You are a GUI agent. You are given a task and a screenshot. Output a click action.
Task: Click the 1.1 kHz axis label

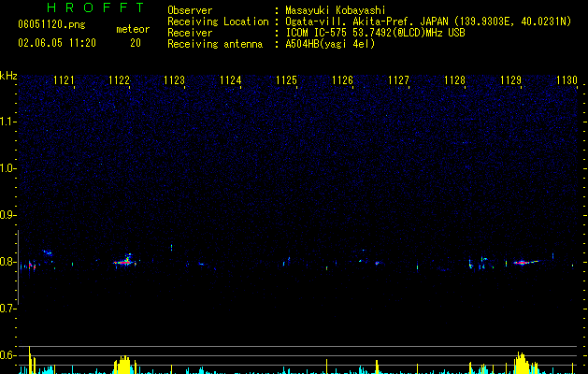(x=8, y=122)
